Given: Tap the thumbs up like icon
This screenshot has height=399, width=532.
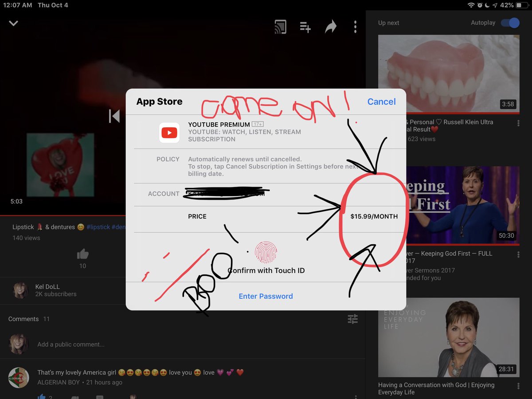Looking at the screenshot, I should click(x=82, y=254).
